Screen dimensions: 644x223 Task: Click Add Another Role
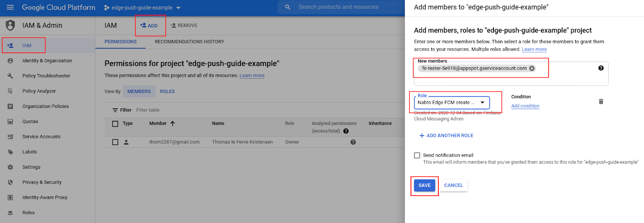pyautogui.click(x=446, y=136)
